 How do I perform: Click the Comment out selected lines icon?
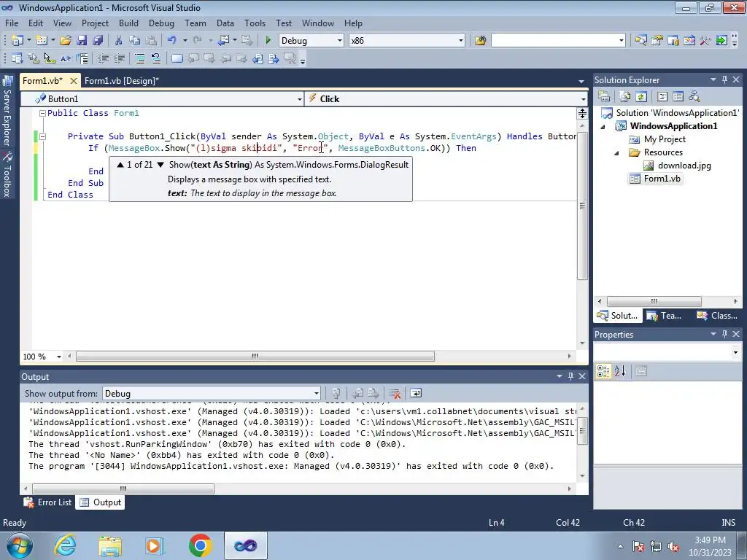point(139,58)
